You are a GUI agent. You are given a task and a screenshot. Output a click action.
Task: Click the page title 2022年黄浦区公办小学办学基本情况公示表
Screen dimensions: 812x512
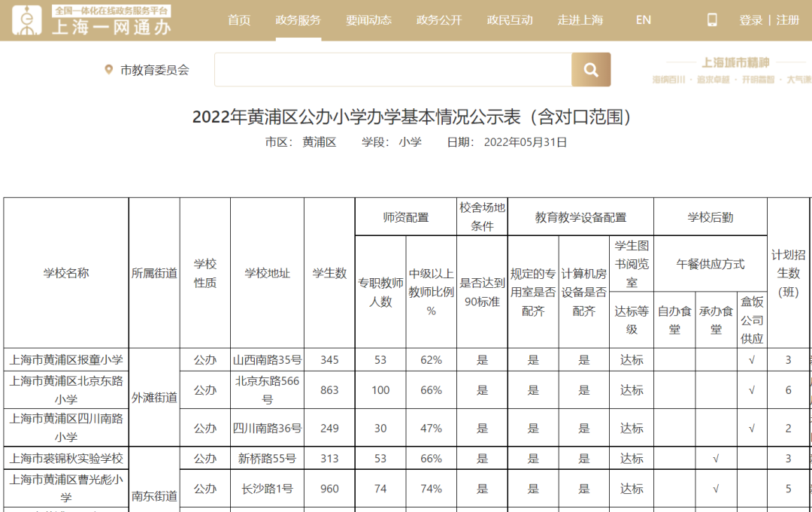412,117
